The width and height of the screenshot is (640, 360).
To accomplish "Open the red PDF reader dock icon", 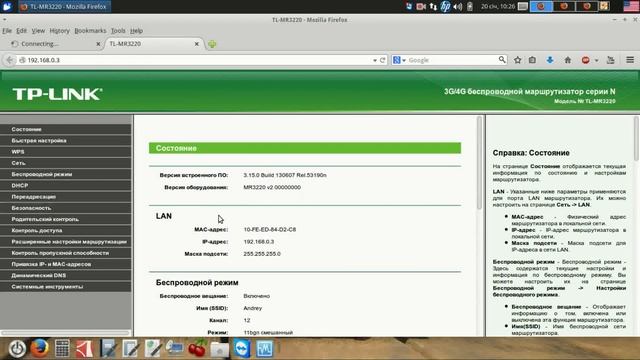I will 84,349.
